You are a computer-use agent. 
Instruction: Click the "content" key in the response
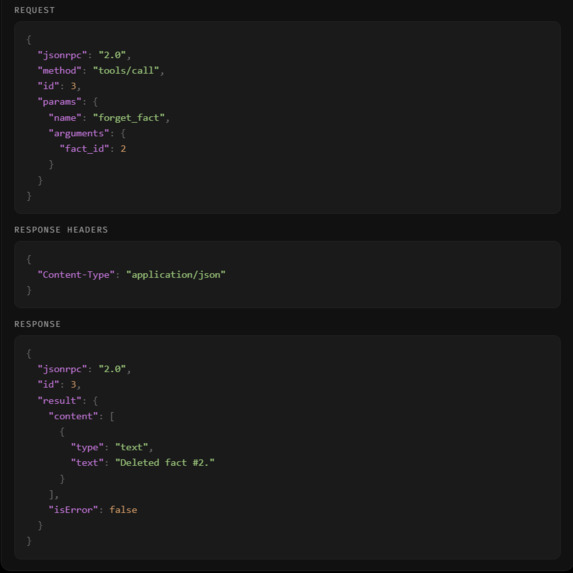(x=73, y=416)
